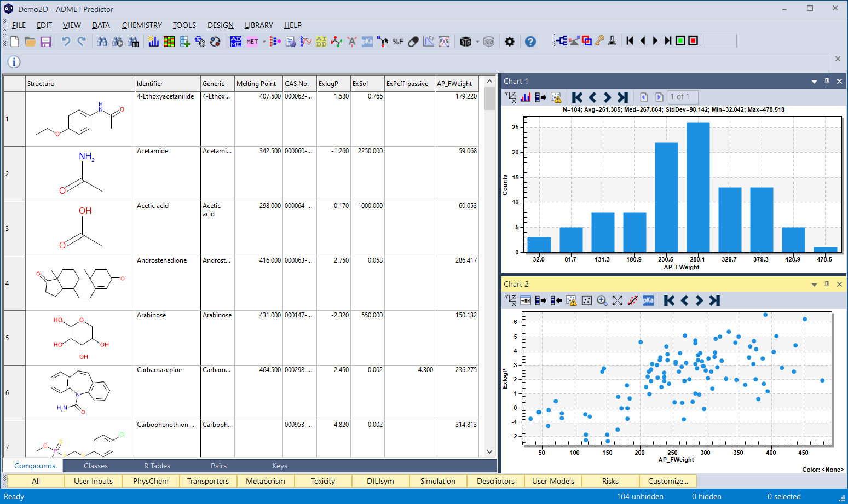
Task: Click the Descriptors button
Action: [x=495, y=481]
